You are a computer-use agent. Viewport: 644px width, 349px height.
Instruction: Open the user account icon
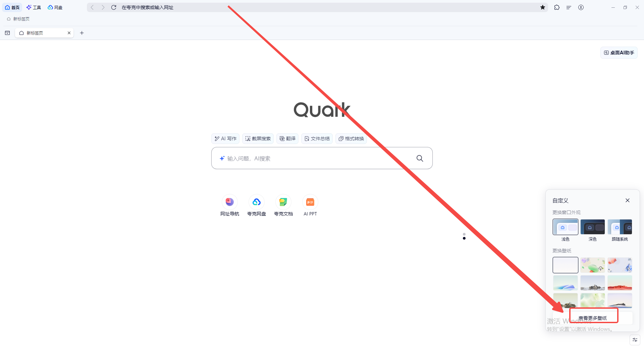581,7
